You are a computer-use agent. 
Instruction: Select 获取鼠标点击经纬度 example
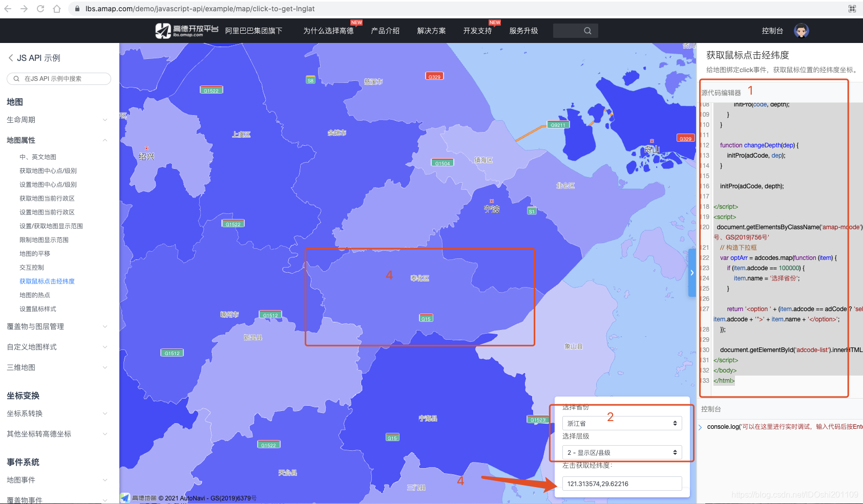pyautogui.click(x=47, y=281)
